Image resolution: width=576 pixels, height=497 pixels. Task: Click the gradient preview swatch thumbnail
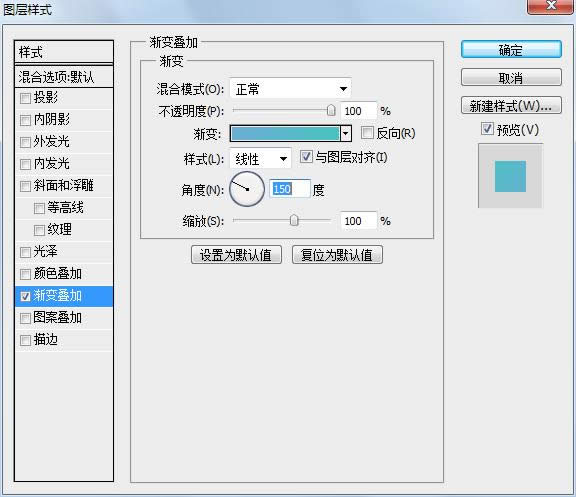point(510,176)
